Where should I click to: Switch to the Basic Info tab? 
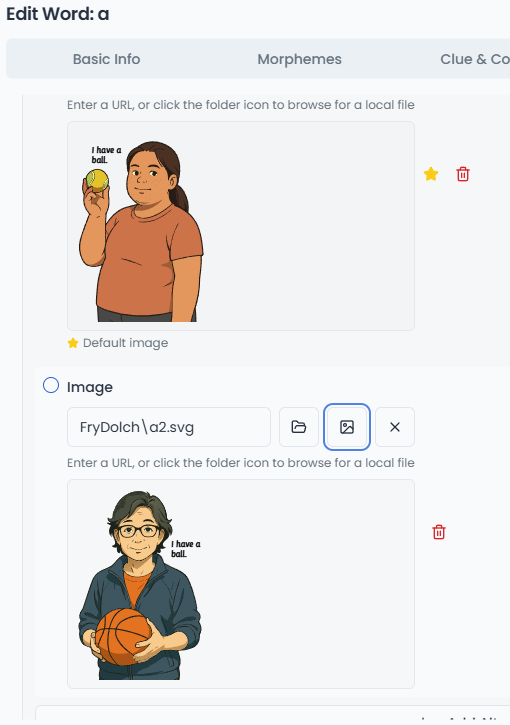(106, 59)
